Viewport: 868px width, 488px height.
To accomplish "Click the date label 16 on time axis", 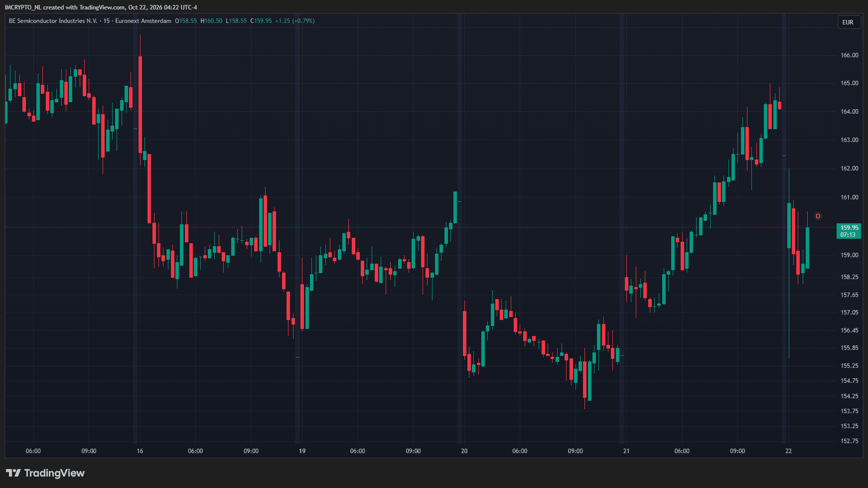I will pos(140,451).
